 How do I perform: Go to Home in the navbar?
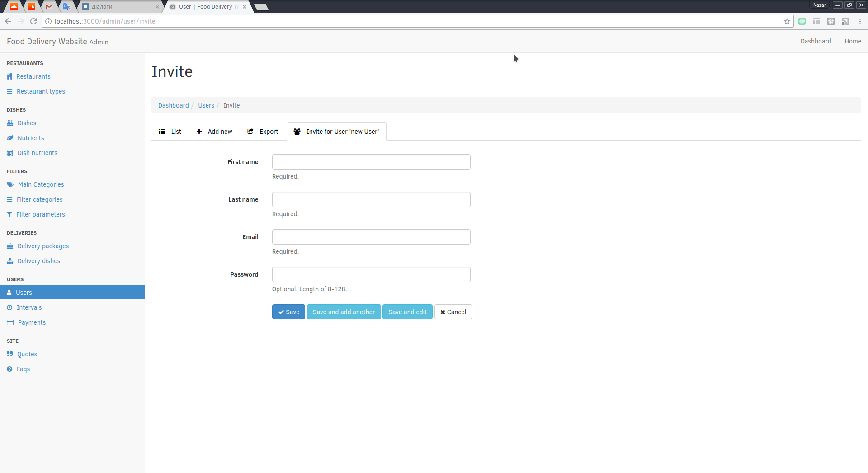[853, 41]
